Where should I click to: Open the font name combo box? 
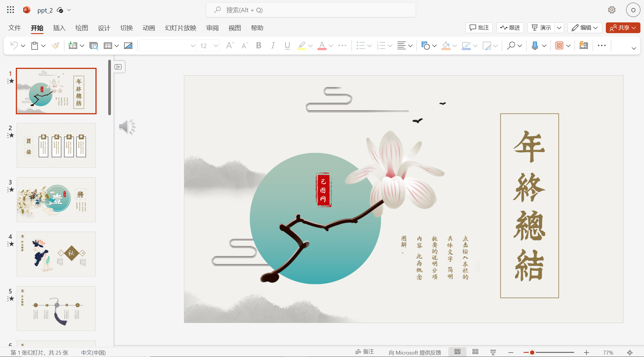click(x=168, y=45)
